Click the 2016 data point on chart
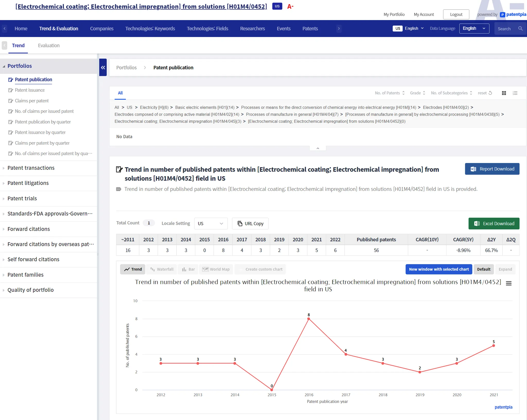527x420 pixels. coord(309,319)
